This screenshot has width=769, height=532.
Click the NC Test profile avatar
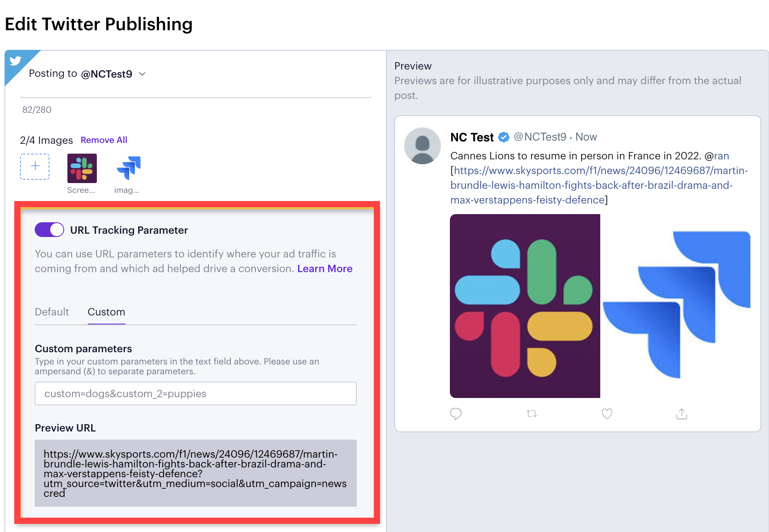tap(422, 146)
